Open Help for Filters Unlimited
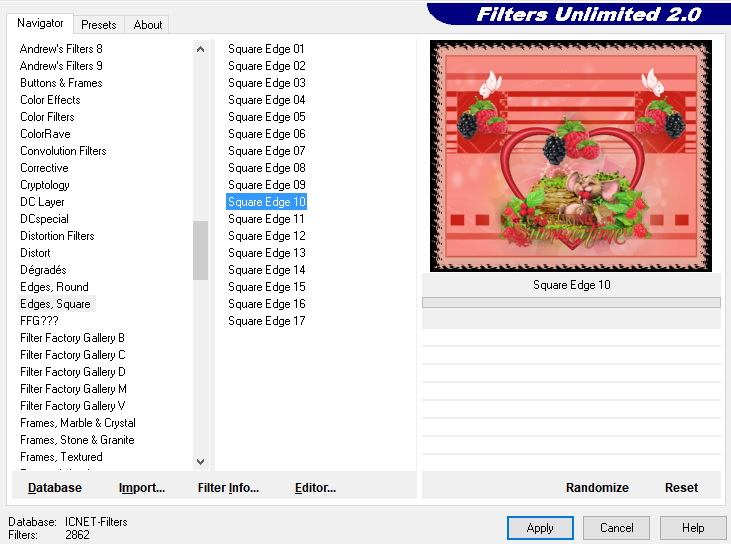The height and width of the screenshot is (544, 731). (693, 528)
